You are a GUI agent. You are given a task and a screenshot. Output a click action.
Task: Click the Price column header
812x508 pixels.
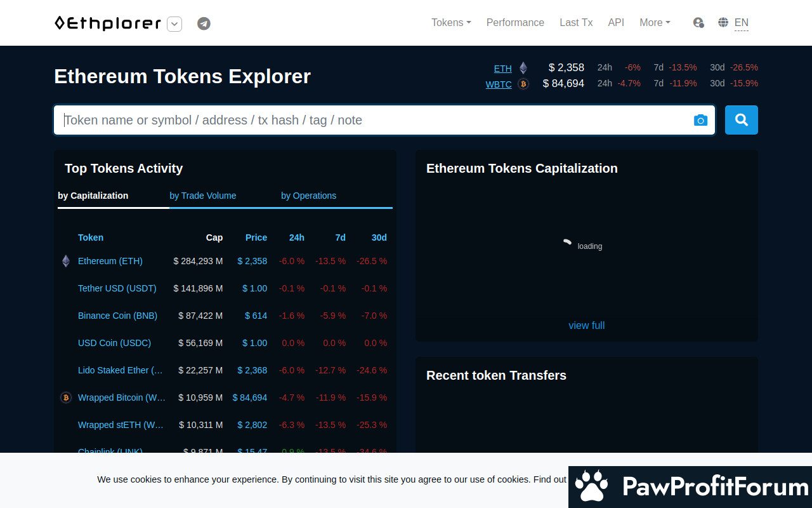coord(256,237)
